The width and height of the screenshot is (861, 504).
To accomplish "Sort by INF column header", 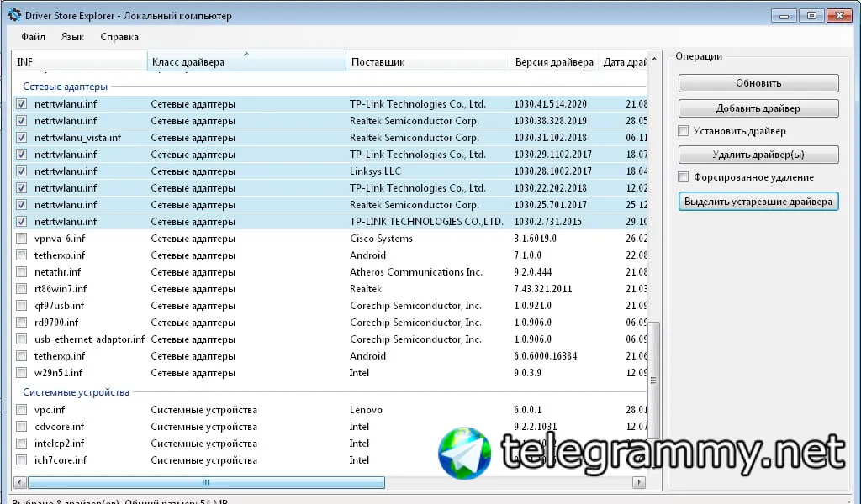I will tap(80, 62).
